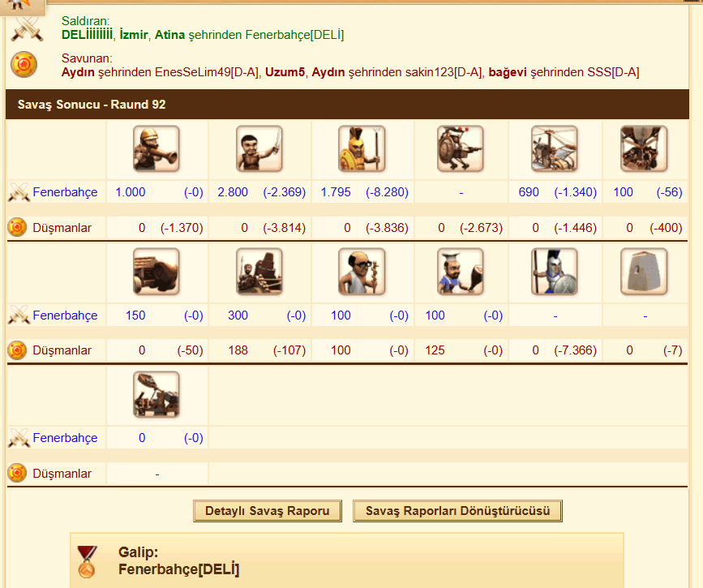
Task: Click Fenerbahçe gyrocopter count 690
Action: pos(529,192)
